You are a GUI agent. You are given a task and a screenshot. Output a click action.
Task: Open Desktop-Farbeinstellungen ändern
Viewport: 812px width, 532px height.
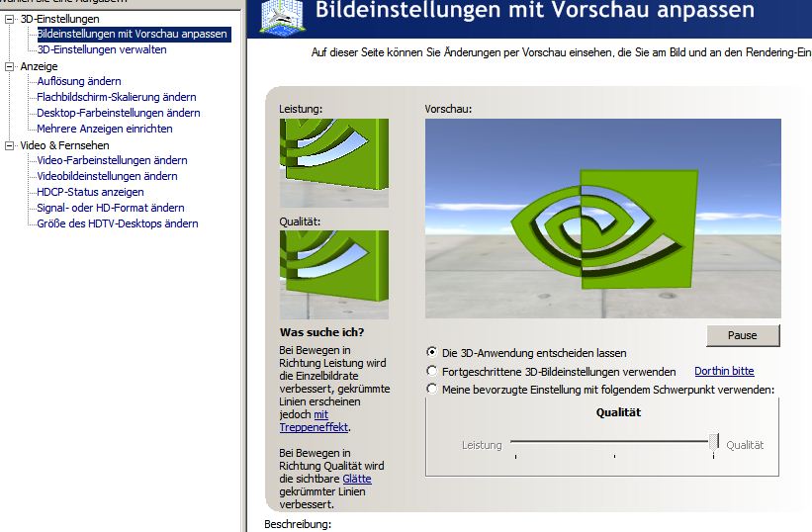[118, 113]
